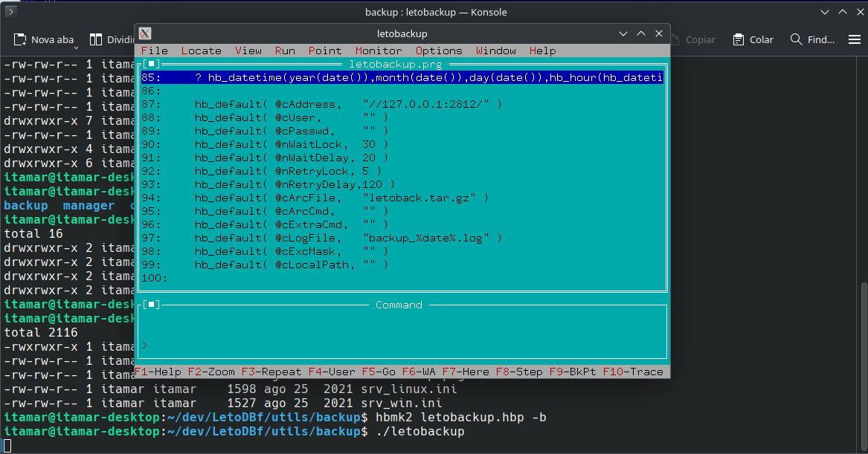Open the Options menu
Image resolution: width=868 pixels, height=454 pixels.
[x=439, y=51]
